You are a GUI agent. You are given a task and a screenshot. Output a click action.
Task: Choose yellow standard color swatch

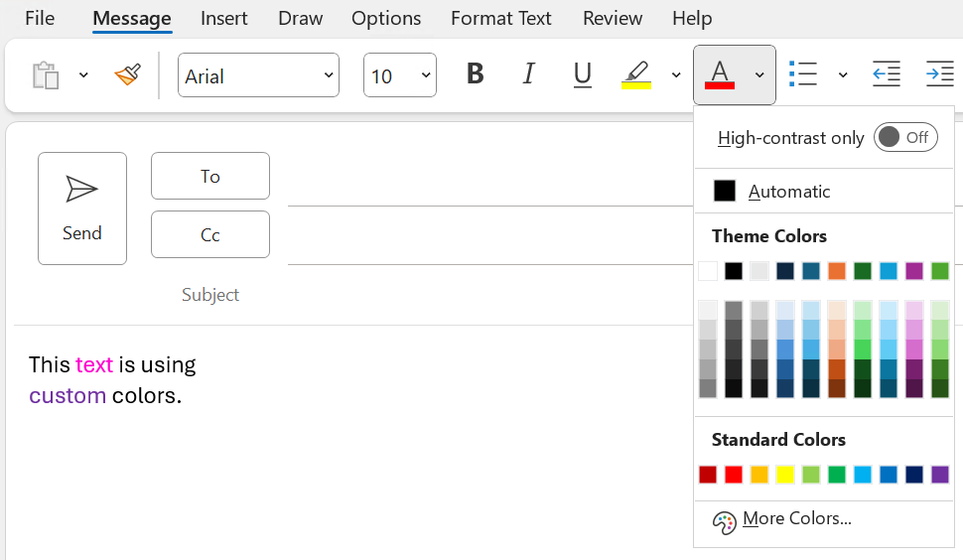tap(785, 474)
